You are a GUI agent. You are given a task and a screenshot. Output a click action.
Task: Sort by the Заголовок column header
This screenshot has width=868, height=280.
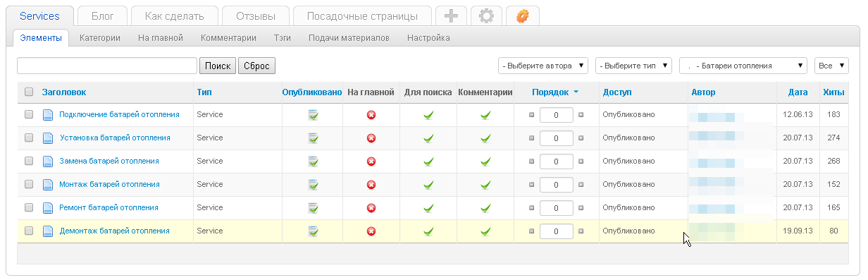point(64,92)
